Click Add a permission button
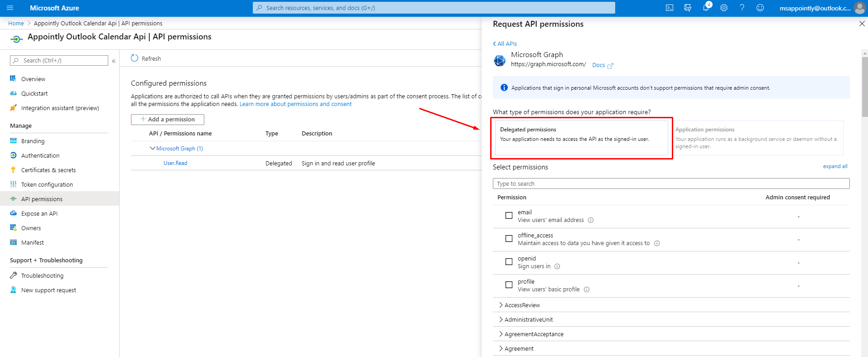 168,119
